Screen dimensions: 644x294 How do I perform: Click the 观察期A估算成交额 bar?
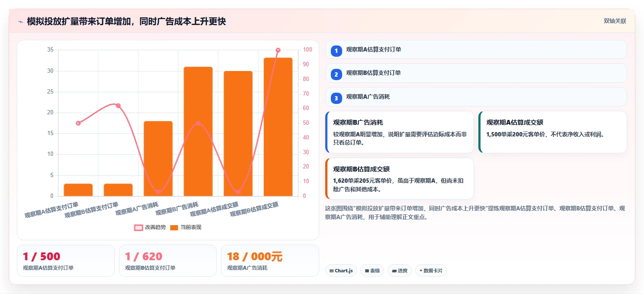tap(238, 133)
